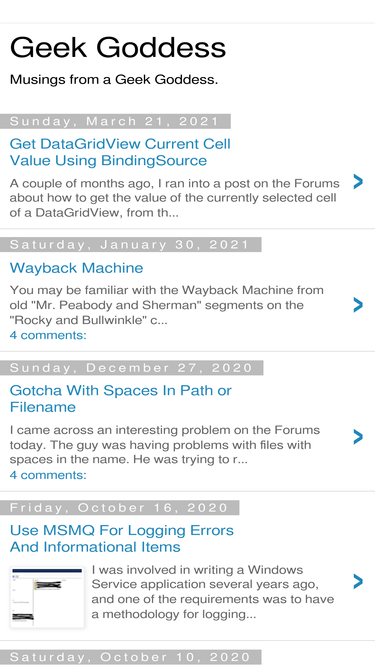Click chevron arrow beside MSMQ logging post

click(358, 581)
